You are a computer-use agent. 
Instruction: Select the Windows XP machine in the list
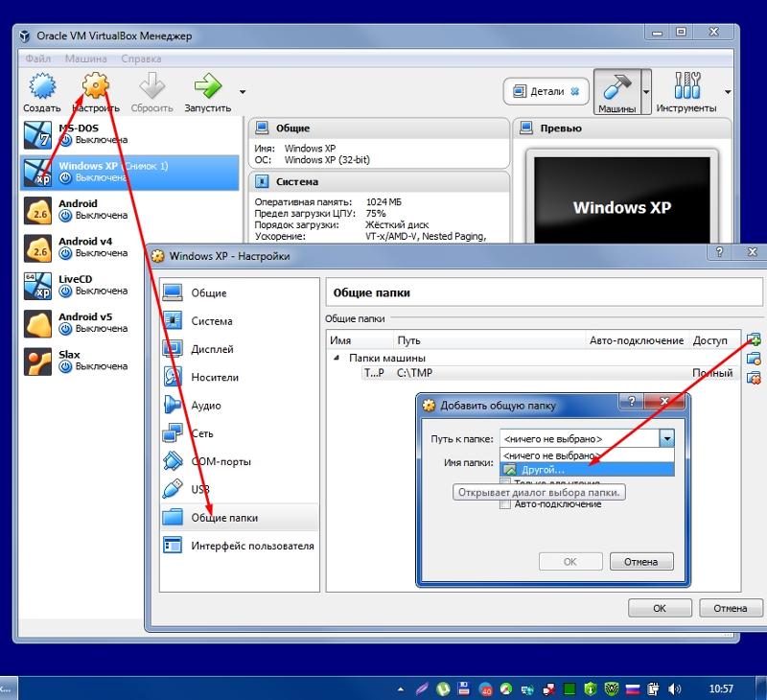coord(129,173)
